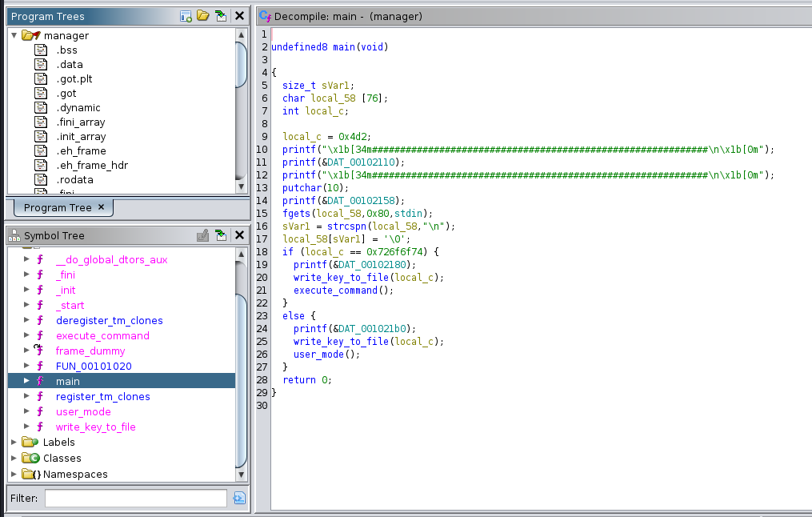Click the Program Trees scroll down arrow
Image resolution: width=812 pixels, height=517 pixels.
tap(241, 186)
